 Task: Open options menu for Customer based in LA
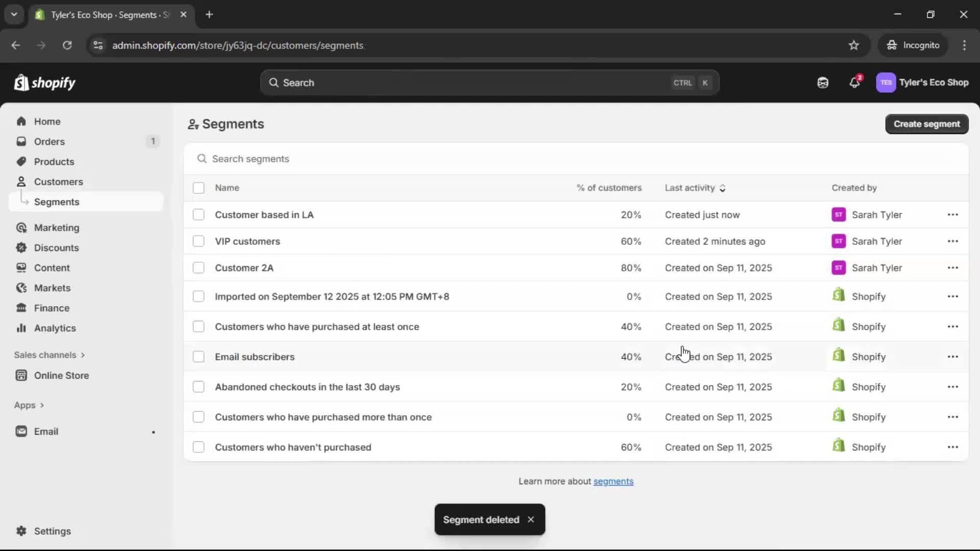953,215
